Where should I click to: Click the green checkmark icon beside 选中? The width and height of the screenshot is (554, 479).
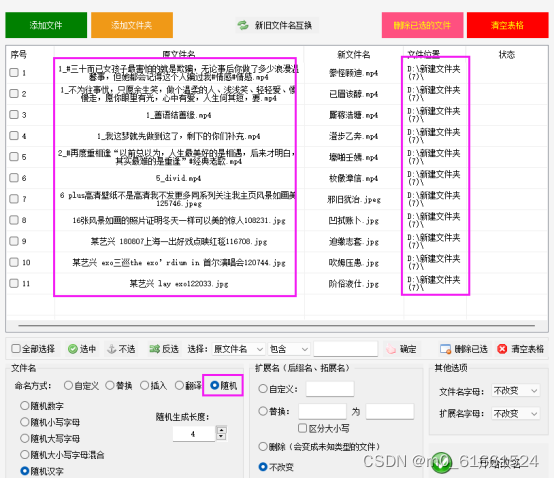click(x=72, y=349)
